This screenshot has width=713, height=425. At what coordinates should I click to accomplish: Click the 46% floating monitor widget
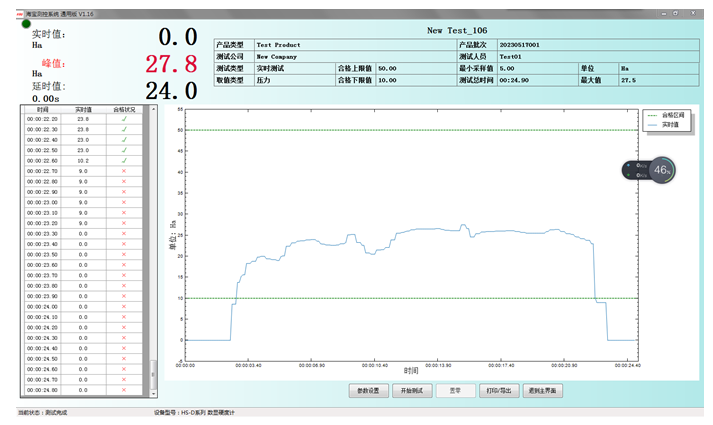point(649,170)
